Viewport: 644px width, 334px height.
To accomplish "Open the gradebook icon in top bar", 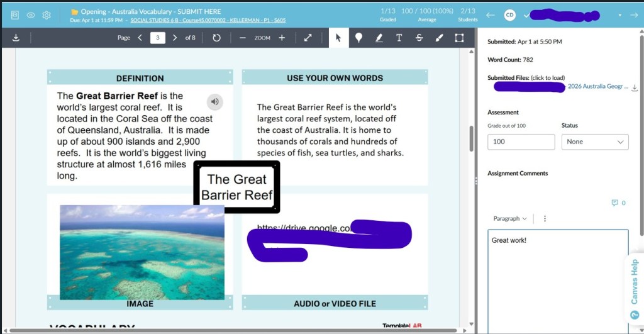I will 15,14.
